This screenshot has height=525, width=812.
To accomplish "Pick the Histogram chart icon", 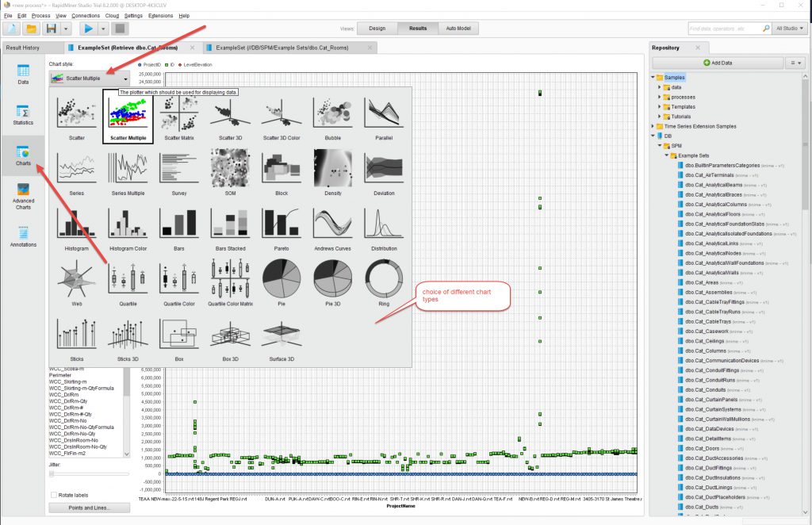I will click(x=76, y=226).
